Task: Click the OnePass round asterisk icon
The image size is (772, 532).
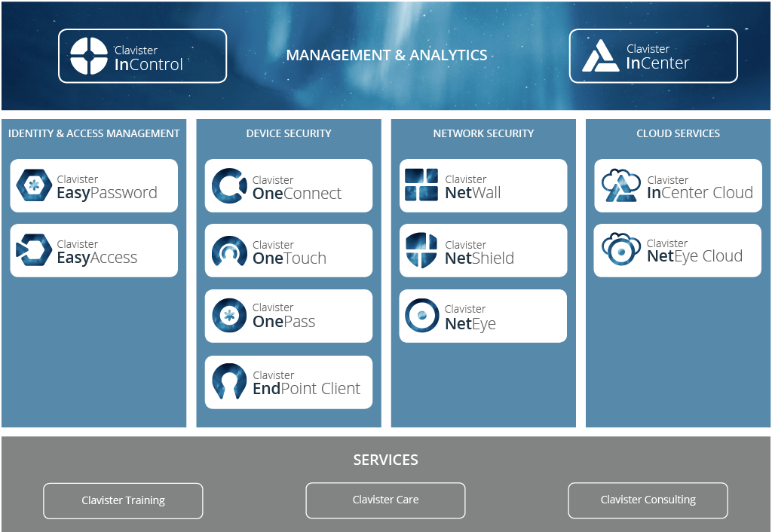Action: 229,316
